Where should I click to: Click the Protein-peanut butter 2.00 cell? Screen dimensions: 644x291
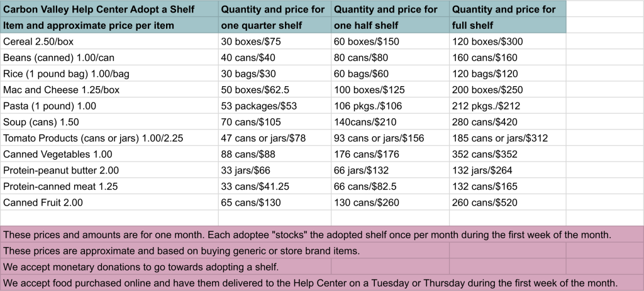click(x=61, y=170)
